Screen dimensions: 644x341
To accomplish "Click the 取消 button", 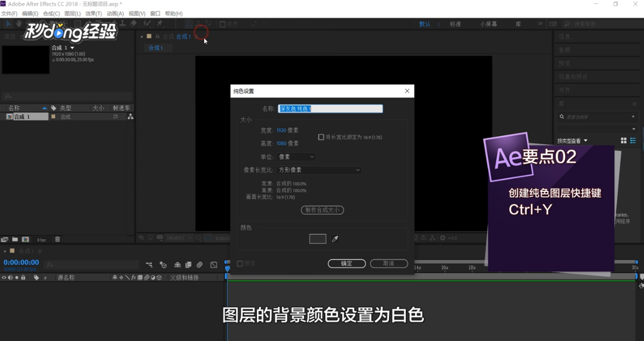I will point(389,264).
